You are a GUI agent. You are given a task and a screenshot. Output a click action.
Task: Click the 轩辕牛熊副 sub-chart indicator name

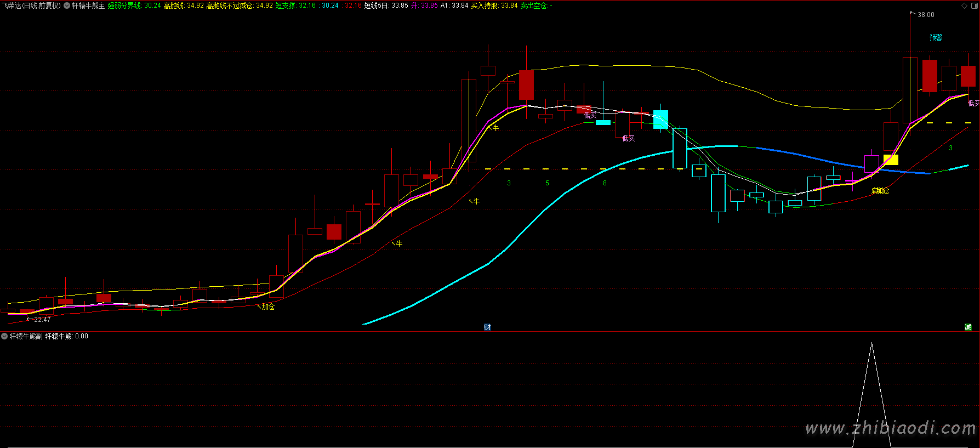click(x=26, y=336)
